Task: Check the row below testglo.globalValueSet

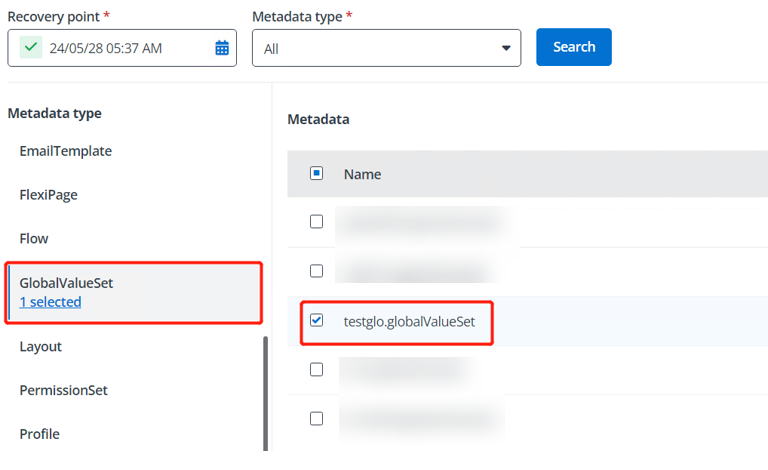Action: click(x=317, y=370)
